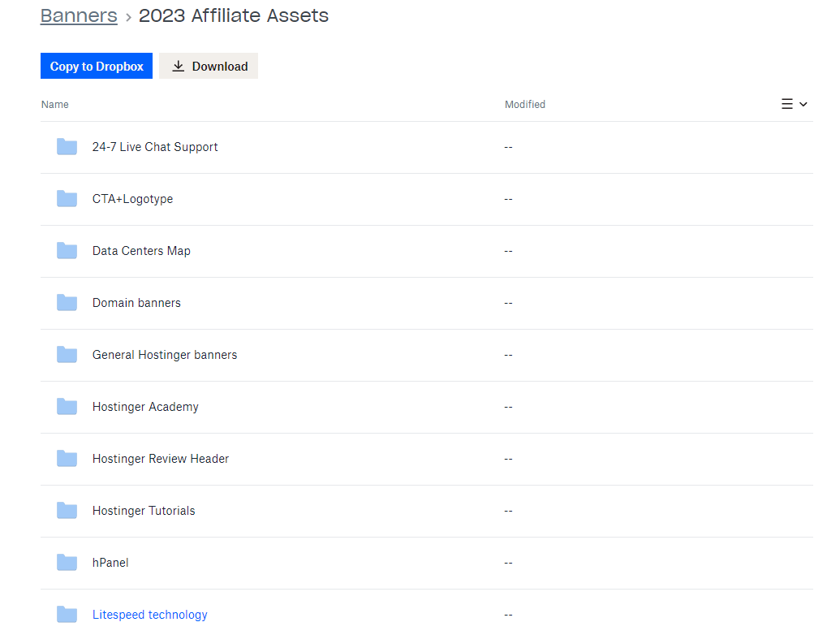Click the Data Centers Map folder icon
This screenshot has width=840, height=635.
pos(67,251)
